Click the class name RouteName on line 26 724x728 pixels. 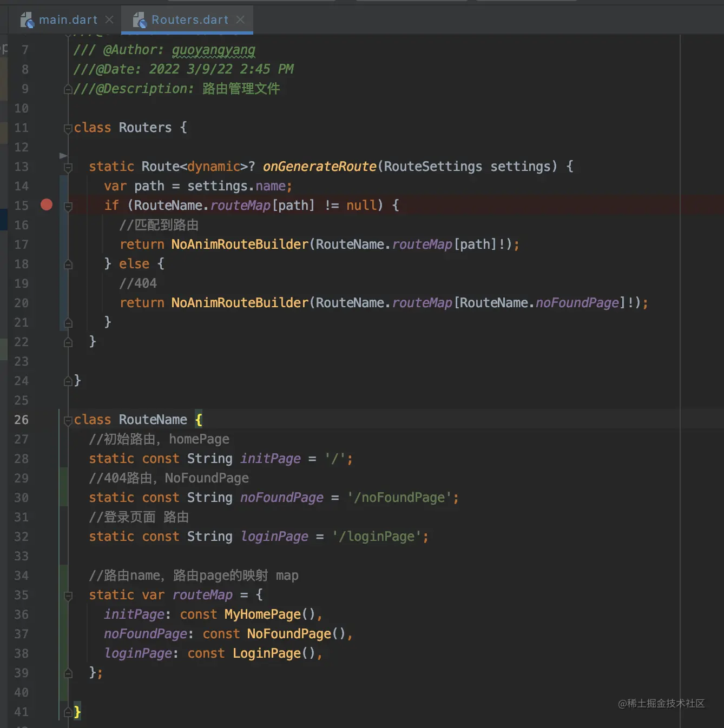(153, 420)
